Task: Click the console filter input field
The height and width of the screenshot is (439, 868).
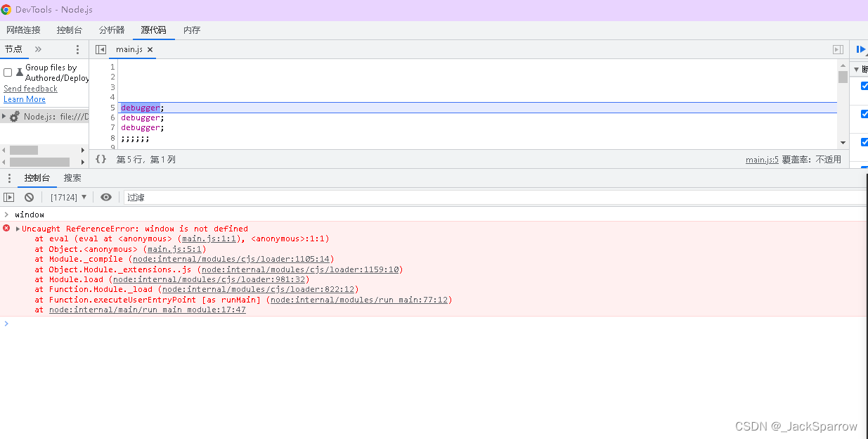Action: click(176, 197)
